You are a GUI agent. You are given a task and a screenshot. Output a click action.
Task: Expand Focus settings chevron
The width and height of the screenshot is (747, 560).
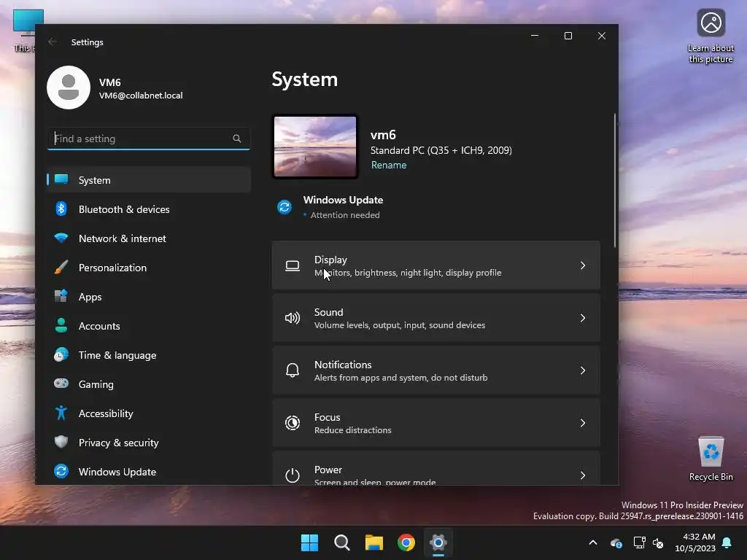click(583, 423)
